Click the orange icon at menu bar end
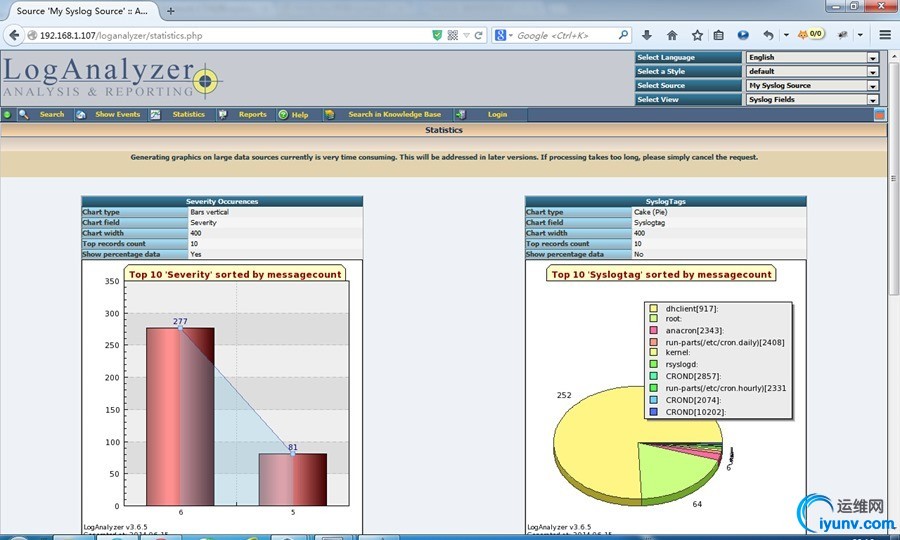Viewport: 900px width, 540px height. (879, 115)
